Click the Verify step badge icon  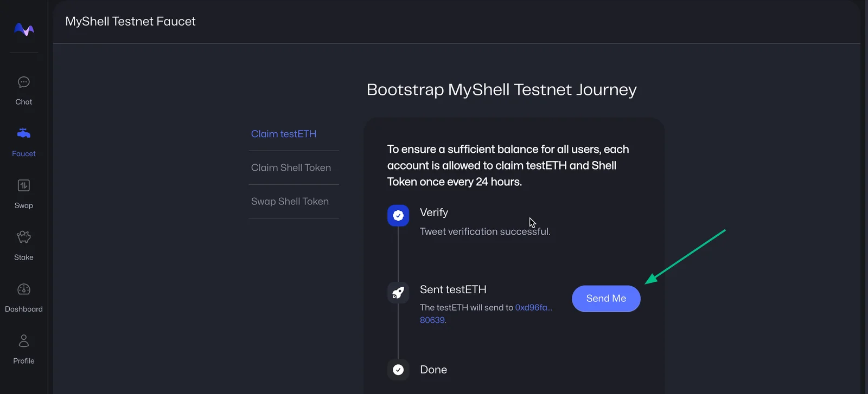(x=398, y=215)
